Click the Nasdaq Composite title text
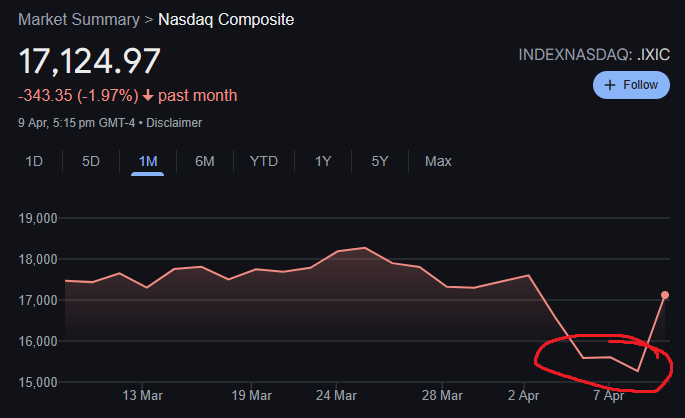The height and width of the screenshot is (418, 685). click(226, 20)
